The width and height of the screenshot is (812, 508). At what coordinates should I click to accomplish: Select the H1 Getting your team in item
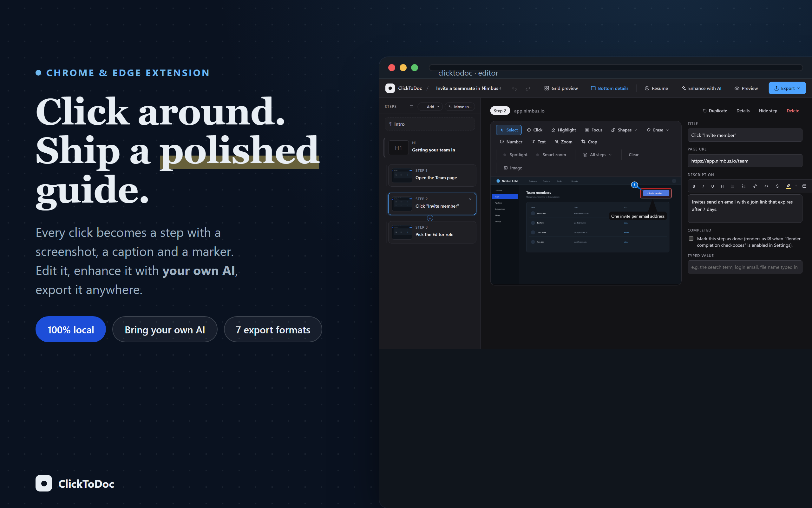click(x=430, y=148)
